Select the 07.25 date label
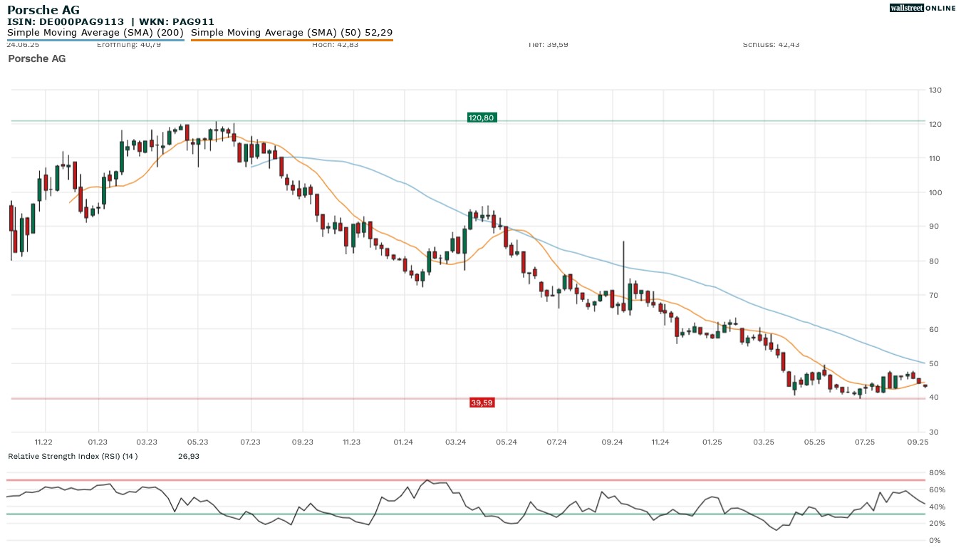The width and height of the screenshot is (961, 560). [865, 442]
